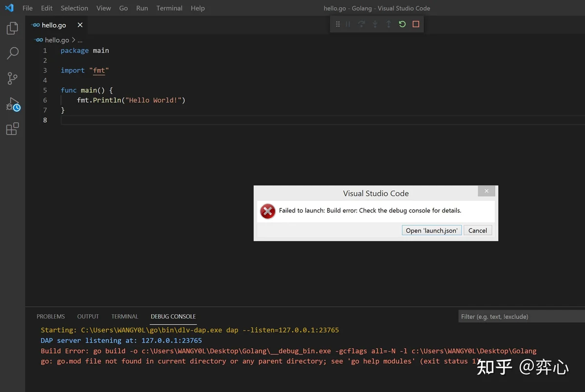Click the debug Pause button
This screenshot has width=585, height=392.
pos(348,24)
